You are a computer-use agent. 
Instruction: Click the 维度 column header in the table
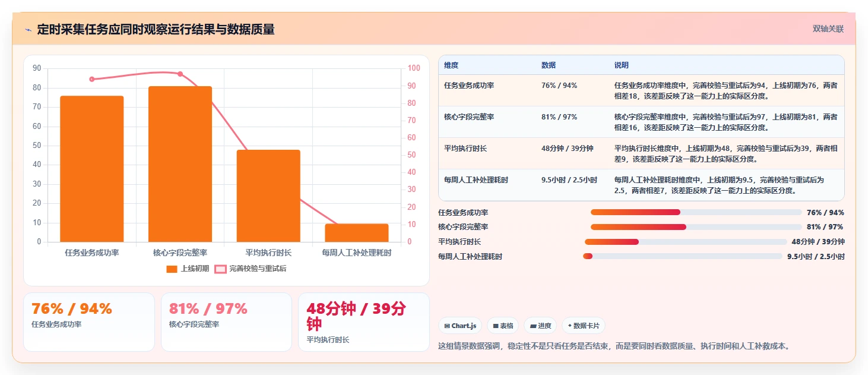point(451,65)
